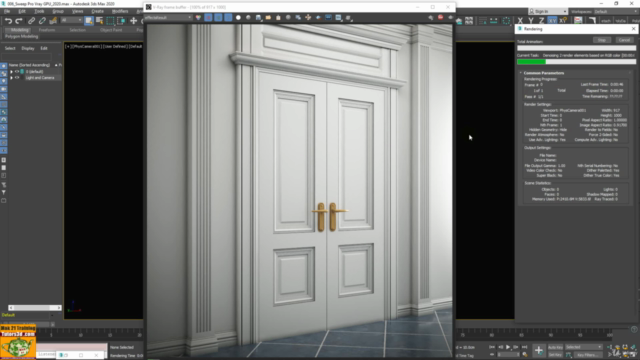640x360 pixels.
Task: Select the Select and Link tool
Action: pos(31,20)
